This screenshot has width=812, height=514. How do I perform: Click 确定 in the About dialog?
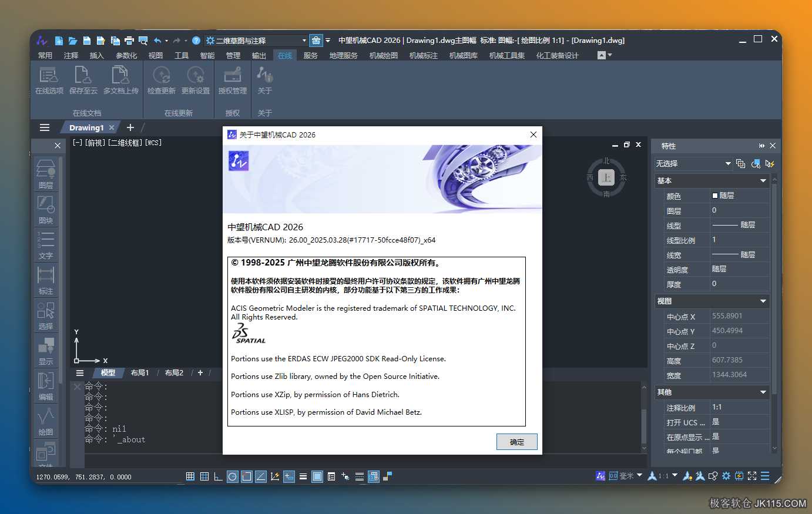[517, 442]
